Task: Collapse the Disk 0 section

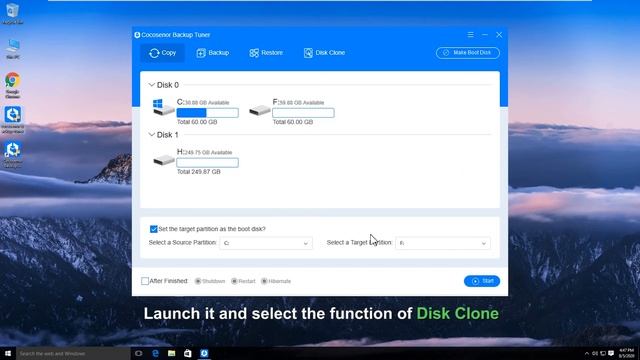Action: [151, 85]
